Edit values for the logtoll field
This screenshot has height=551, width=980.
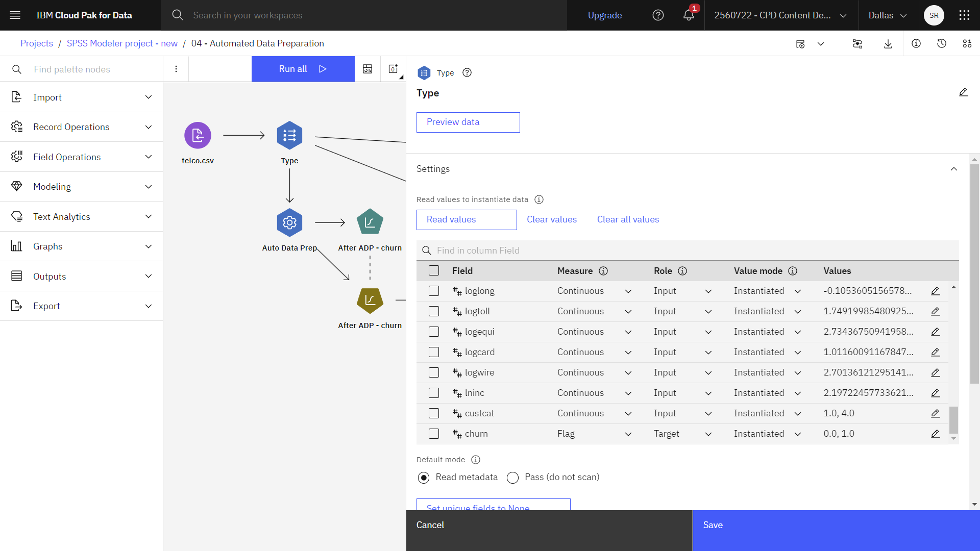(x=935, y=311)
